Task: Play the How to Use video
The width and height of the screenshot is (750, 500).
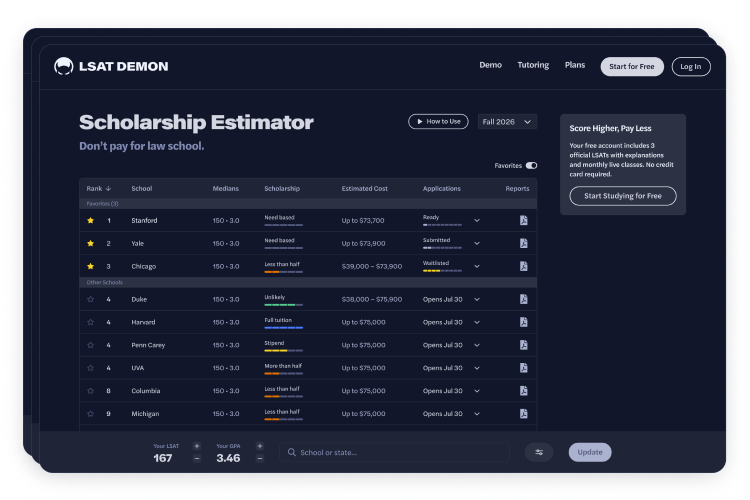Action: coord(438,122)
